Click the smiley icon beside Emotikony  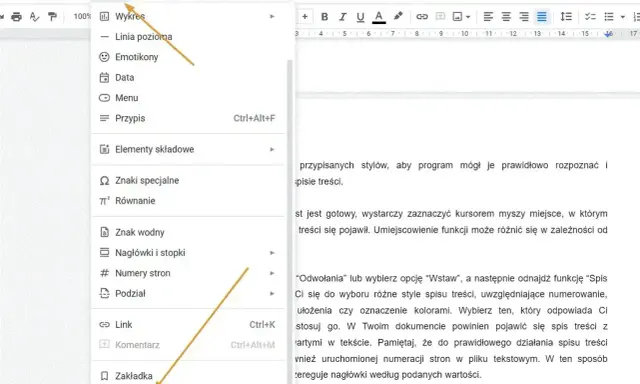(x=104, y=57)
